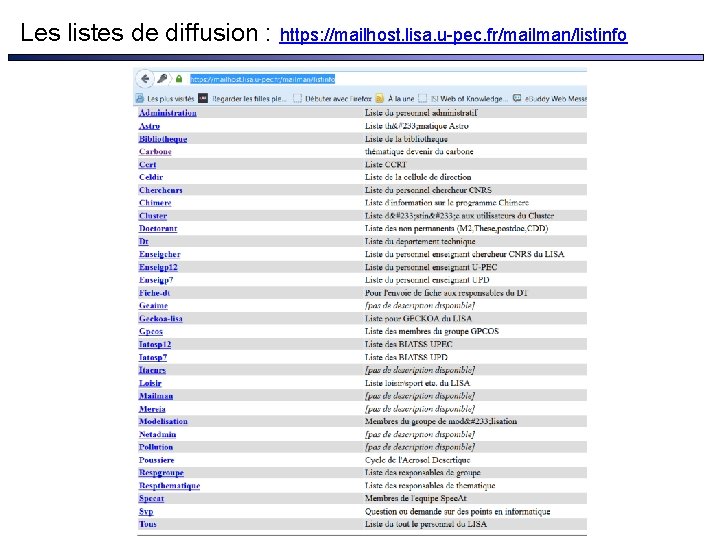
Task: Click description 'Liste des responsables de groupe'
Action: click(422, 472)
